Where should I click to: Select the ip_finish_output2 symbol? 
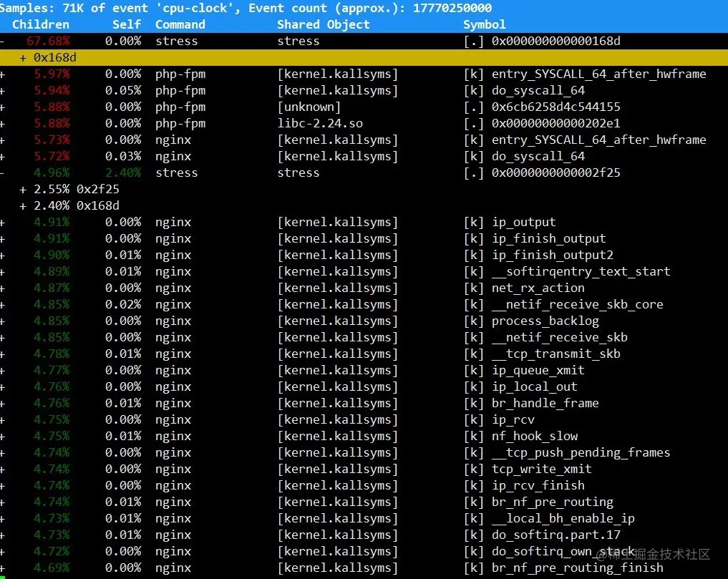coord(553,256)
